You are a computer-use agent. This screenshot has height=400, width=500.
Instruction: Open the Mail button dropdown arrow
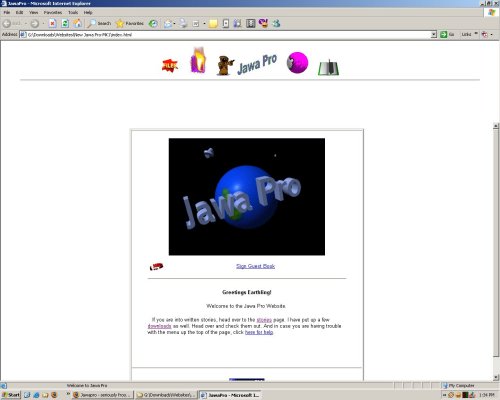pos(174,24)
